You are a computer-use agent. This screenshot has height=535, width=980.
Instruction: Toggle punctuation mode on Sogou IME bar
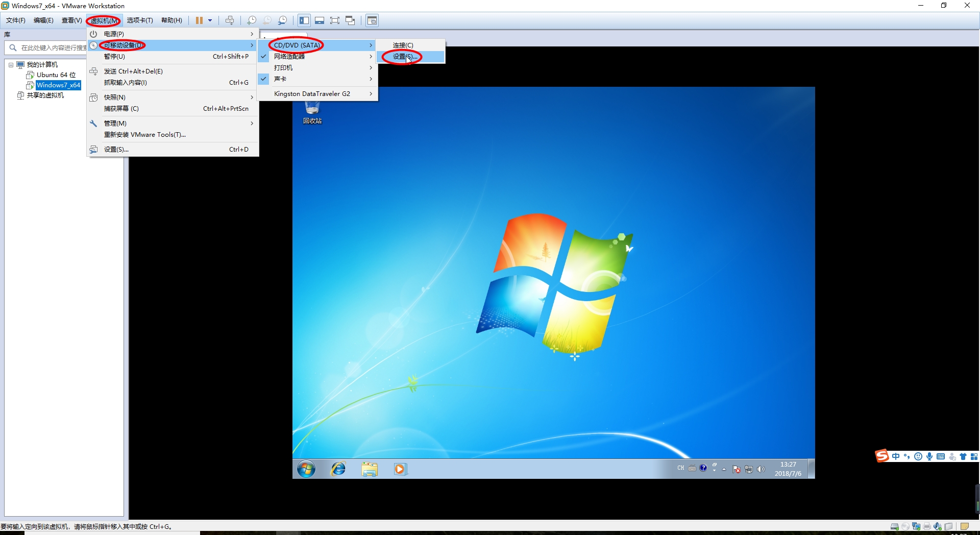[x=907, y=456]
